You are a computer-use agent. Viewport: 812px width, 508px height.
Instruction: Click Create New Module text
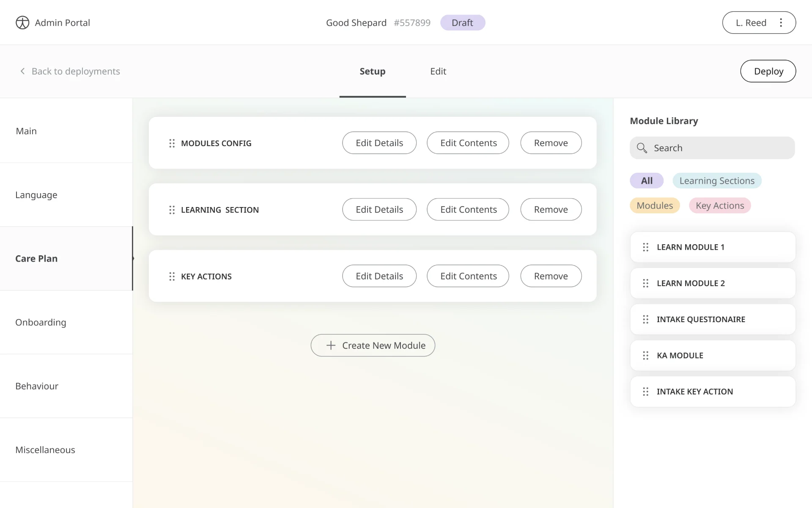384,345
